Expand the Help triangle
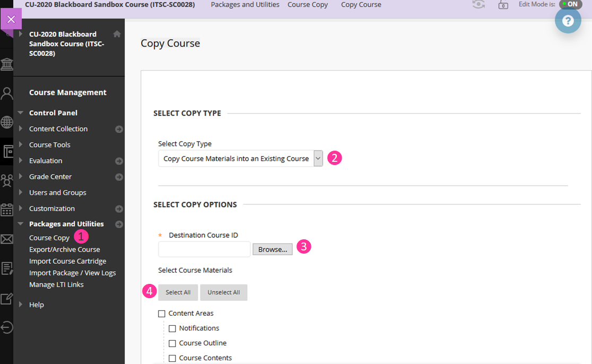This screenshot has width=592, height=364. coord(21,305)
